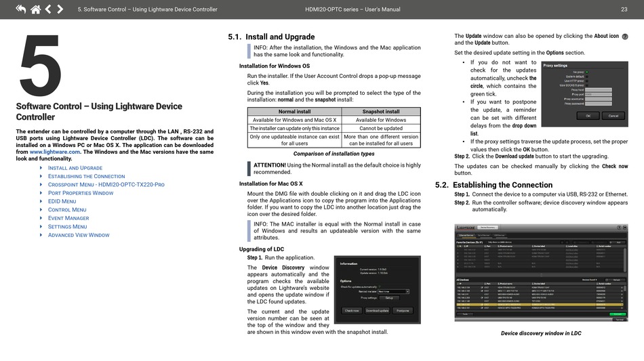The image size is (644, 361).
Task: Go to next page with right chevron
Action: point(60,9)
